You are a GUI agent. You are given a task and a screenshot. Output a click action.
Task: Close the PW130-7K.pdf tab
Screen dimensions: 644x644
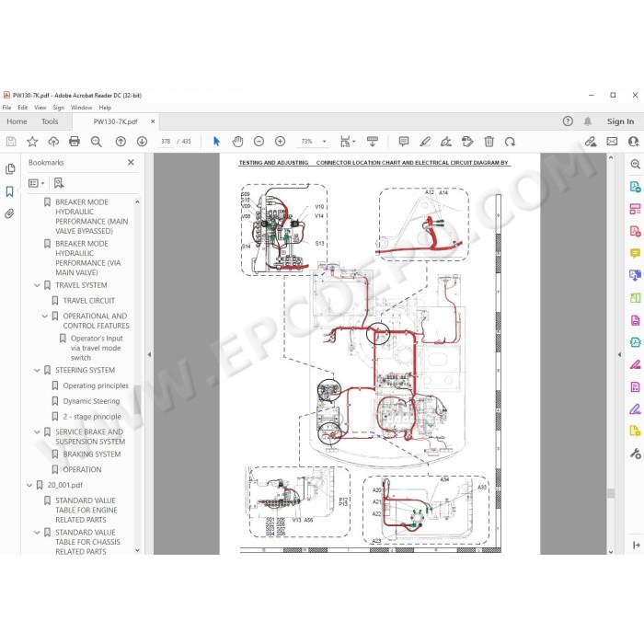[x=153, y=121]
